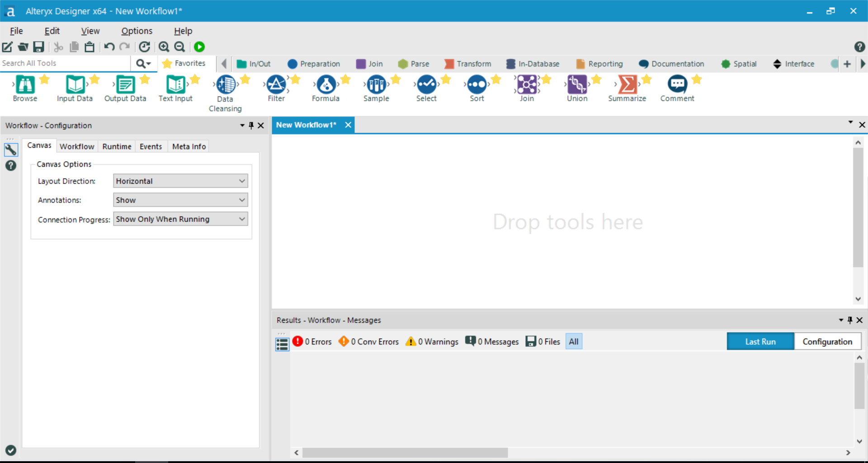Pin the Workflow Configuration panel

pos(251,125)
